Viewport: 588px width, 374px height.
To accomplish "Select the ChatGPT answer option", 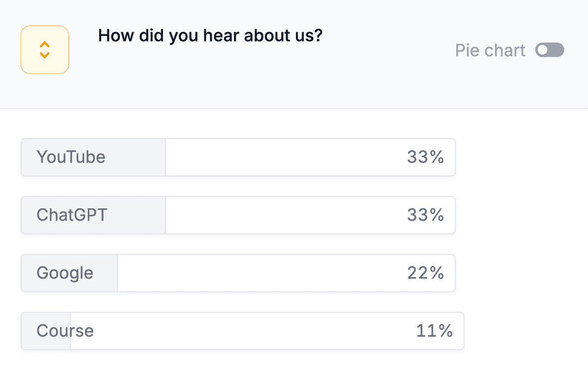I will (x=72, y=215).
